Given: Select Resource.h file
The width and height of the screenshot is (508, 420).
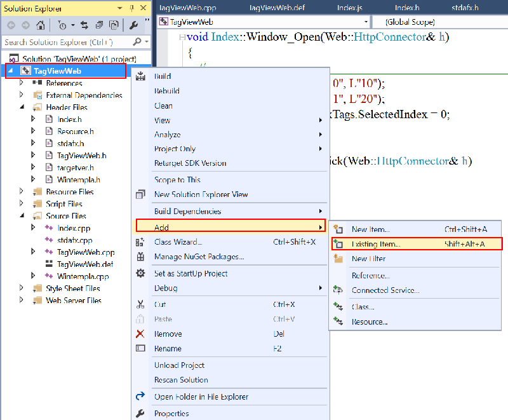Looking at the screenshot, I should (x=75, y=132).
